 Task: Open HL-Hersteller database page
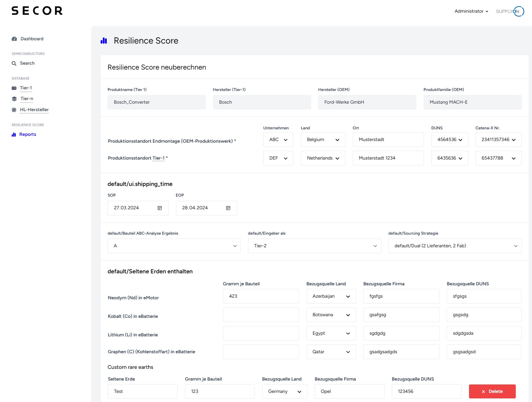click(x=34, y=110)
